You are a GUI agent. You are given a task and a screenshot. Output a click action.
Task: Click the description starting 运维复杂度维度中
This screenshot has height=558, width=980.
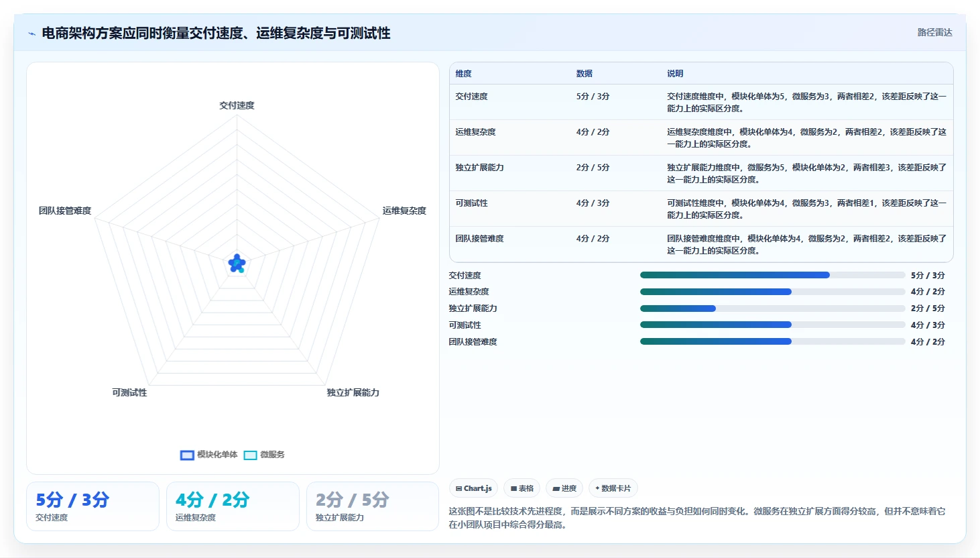[806, 138]
